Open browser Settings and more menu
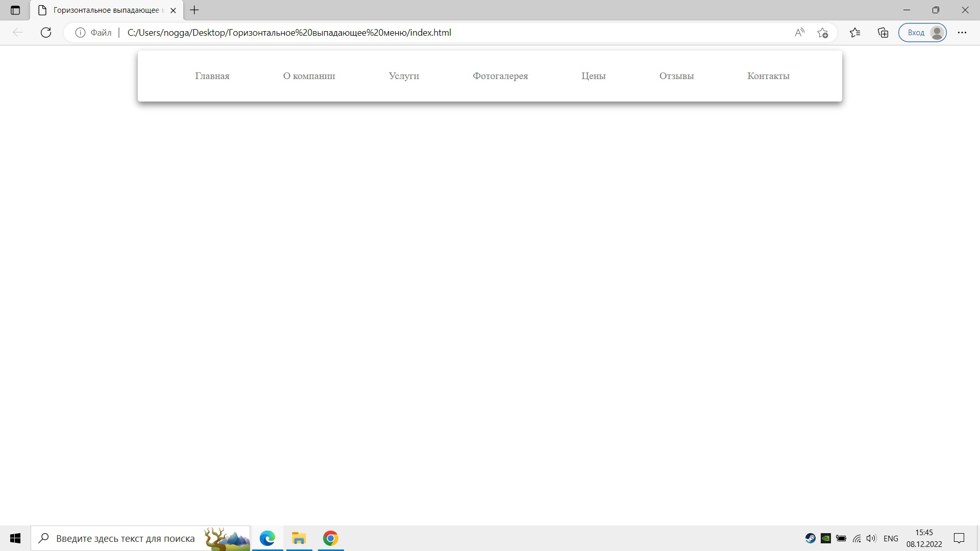Image resolution: width=980 pixels, height=551 pixels. 962,33
